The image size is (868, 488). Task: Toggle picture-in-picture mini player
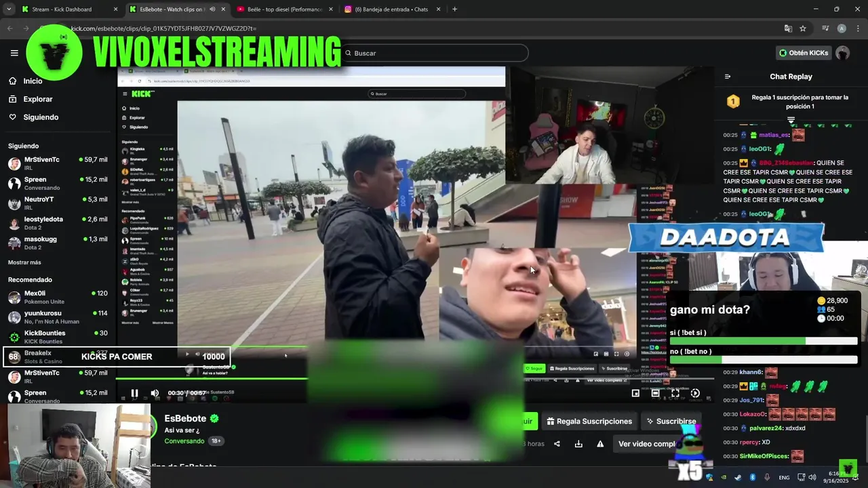pyautogui.click(x=635, y=393)
